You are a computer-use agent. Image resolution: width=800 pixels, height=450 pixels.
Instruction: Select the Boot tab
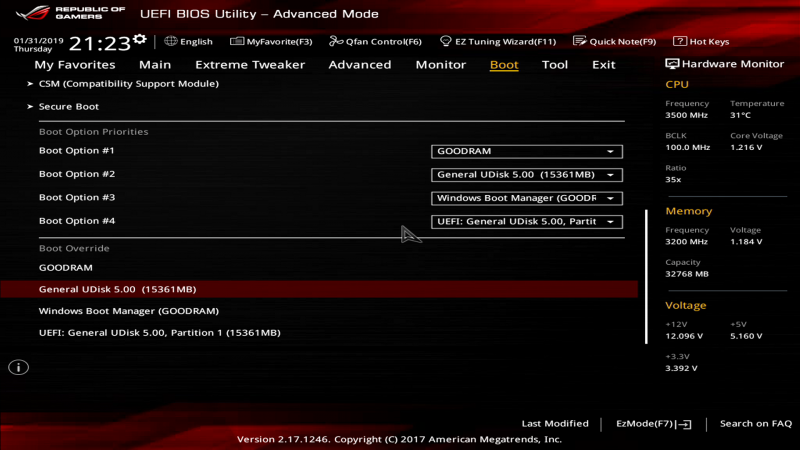point(504,65)
